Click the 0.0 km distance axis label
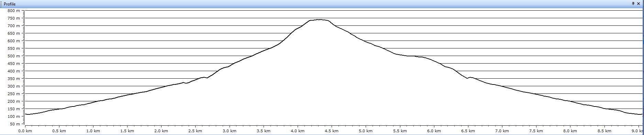 [25, 131]
